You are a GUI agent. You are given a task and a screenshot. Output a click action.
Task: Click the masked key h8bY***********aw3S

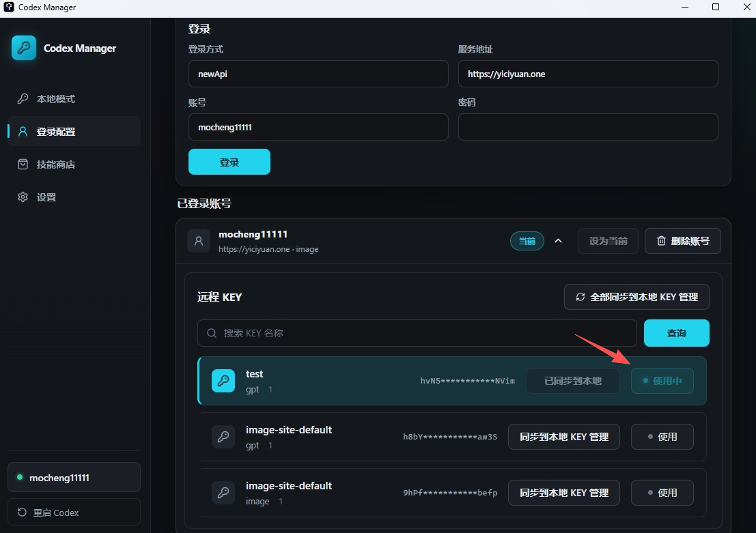tap(450, 437)
